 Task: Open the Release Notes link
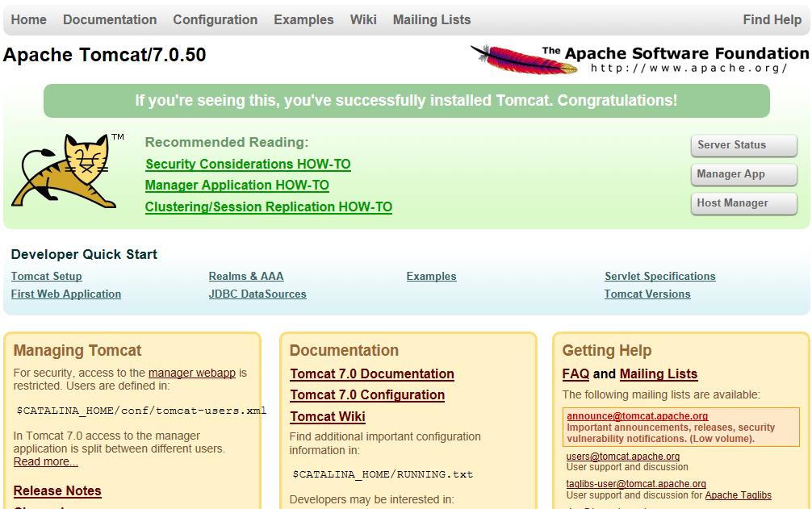[x=57, y=491]
